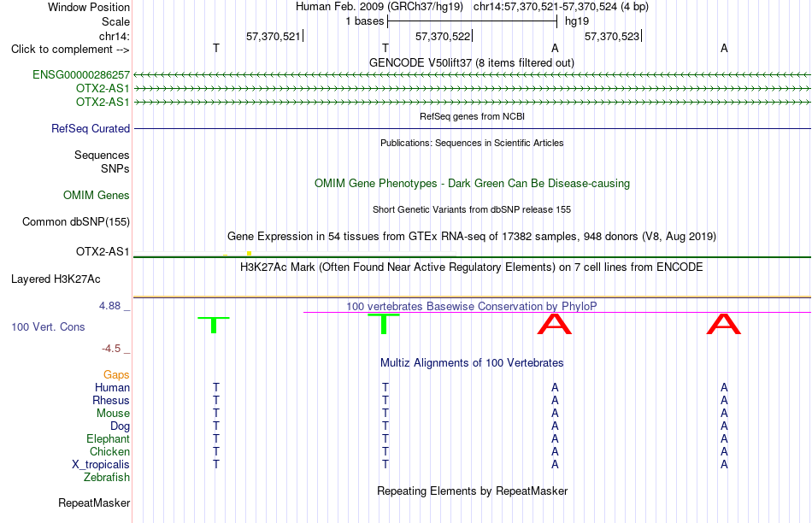
Task: Click the 57,370,521 ruler coordinate
Action: point(274,36)
